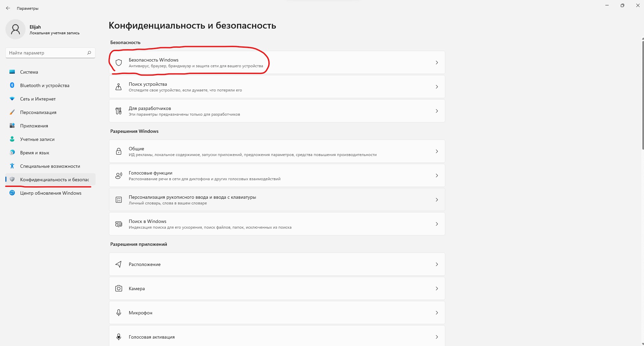Click the Найти параметр search field
The image size is (644, 346).
[x=50, y=53]
